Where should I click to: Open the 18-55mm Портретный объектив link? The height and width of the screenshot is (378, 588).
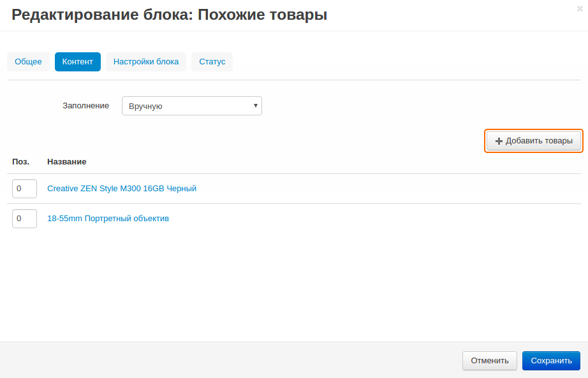click(108, 218)
